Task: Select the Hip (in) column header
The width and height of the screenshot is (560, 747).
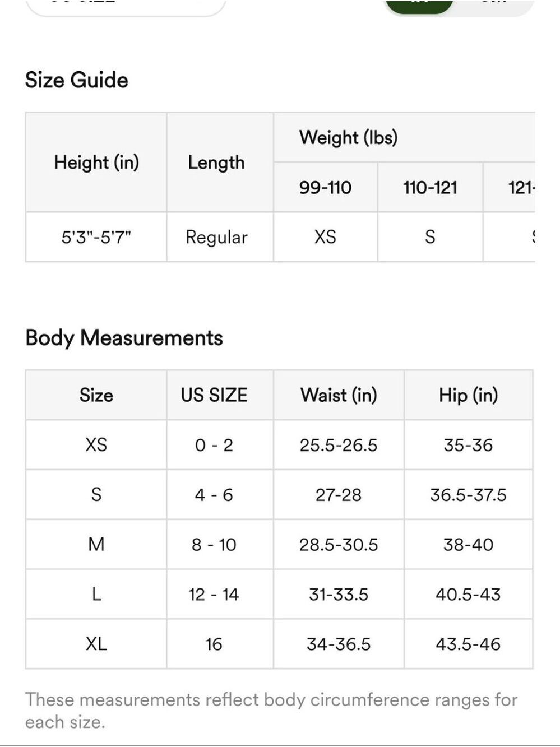Action: click(x=469, y=395)
